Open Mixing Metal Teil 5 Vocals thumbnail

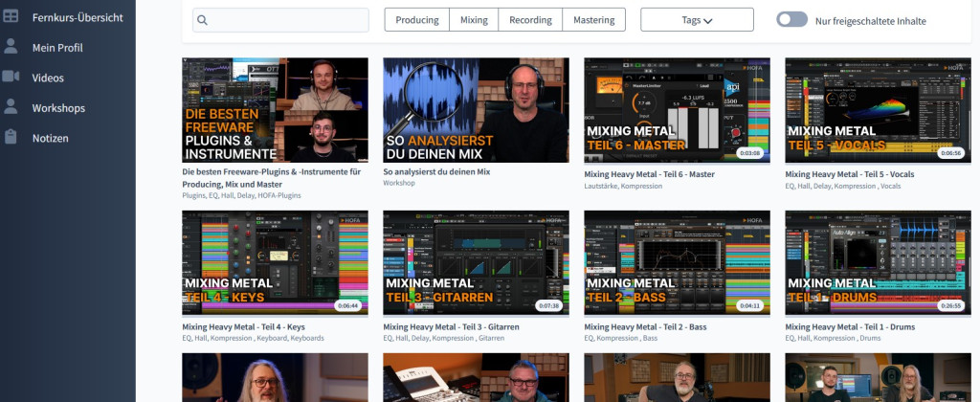point(879,110)
